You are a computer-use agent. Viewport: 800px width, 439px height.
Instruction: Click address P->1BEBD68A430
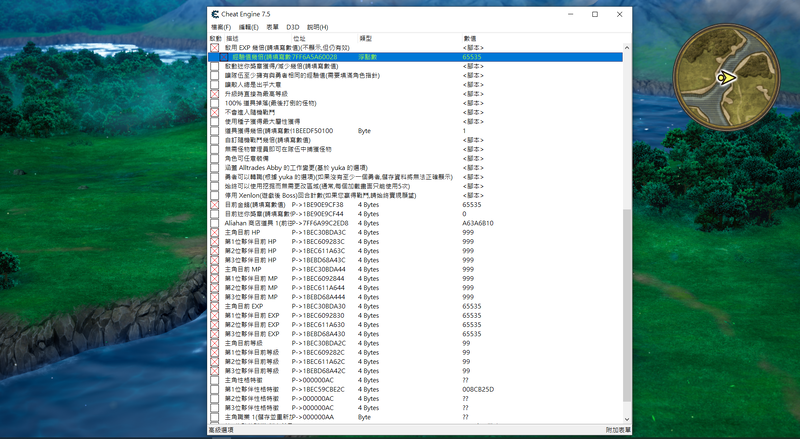[318, 334]
